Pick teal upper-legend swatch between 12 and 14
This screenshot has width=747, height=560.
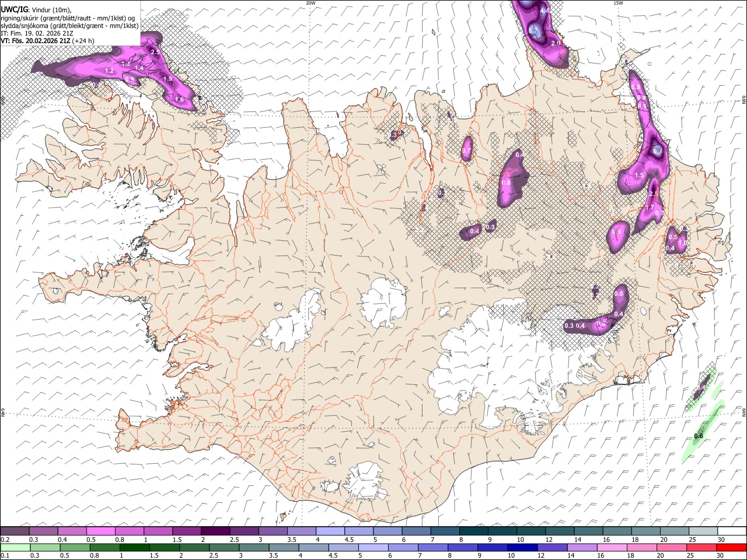click(x=560, y=531)
